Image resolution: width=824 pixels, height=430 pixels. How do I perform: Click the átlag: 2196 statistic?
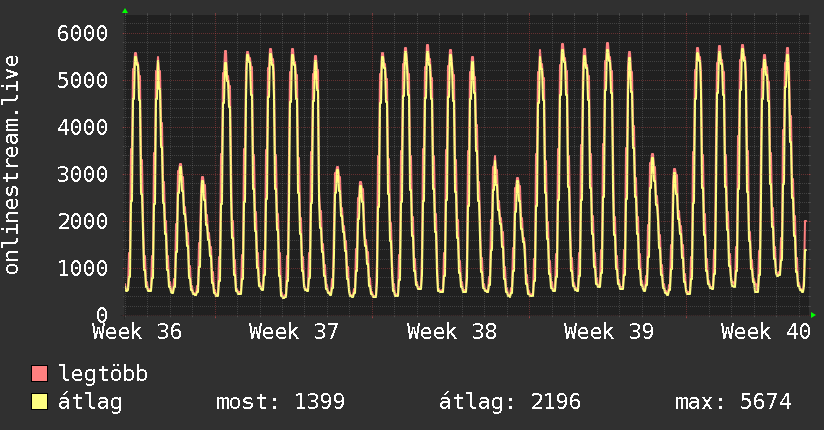coord(510,402)
